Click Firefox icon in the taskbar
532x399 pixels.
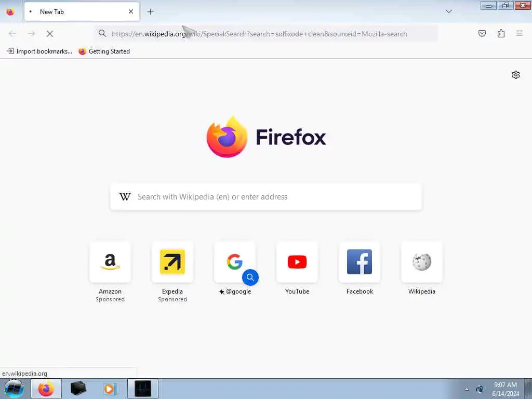pos(46,389)
